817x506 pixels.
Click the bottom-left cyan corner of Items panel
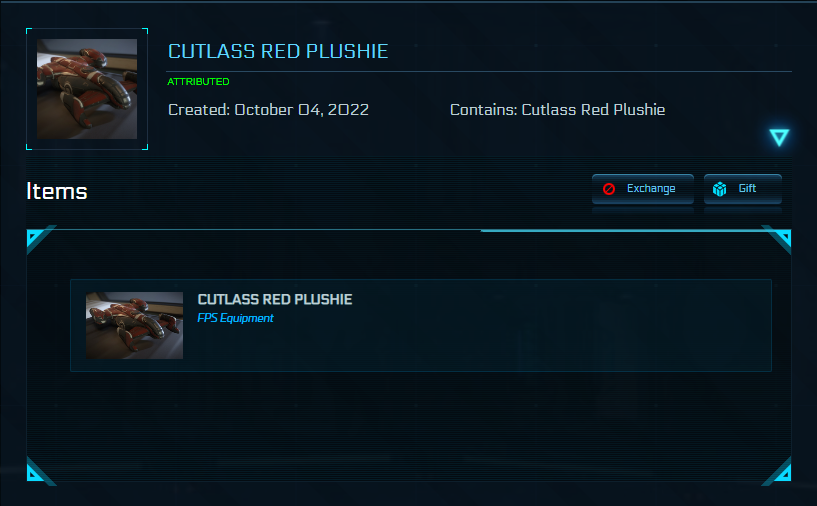[x=35, y=473]
